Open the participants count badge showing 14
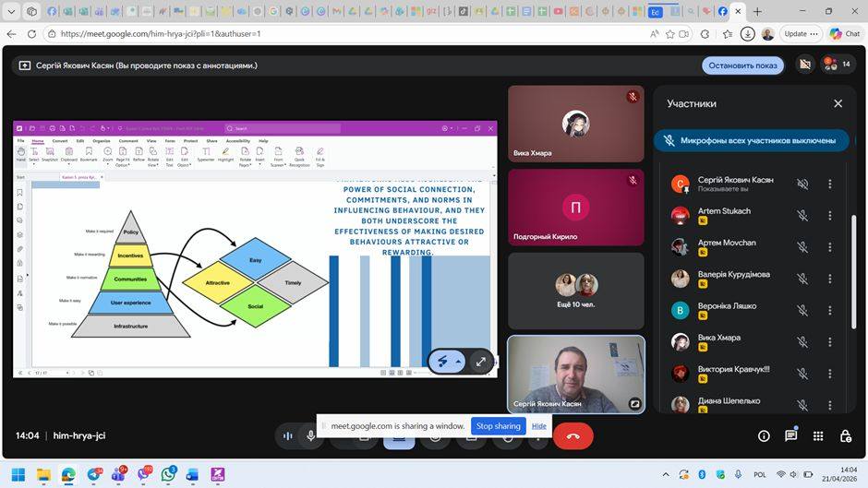Image resolution: width=868 pixels, height=488 pixels. click(836, 65)
